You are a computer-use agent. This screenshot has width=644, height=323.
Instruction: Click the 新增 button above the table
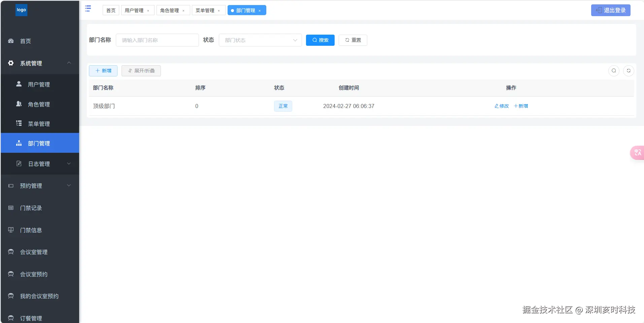(x=103, y=71)
